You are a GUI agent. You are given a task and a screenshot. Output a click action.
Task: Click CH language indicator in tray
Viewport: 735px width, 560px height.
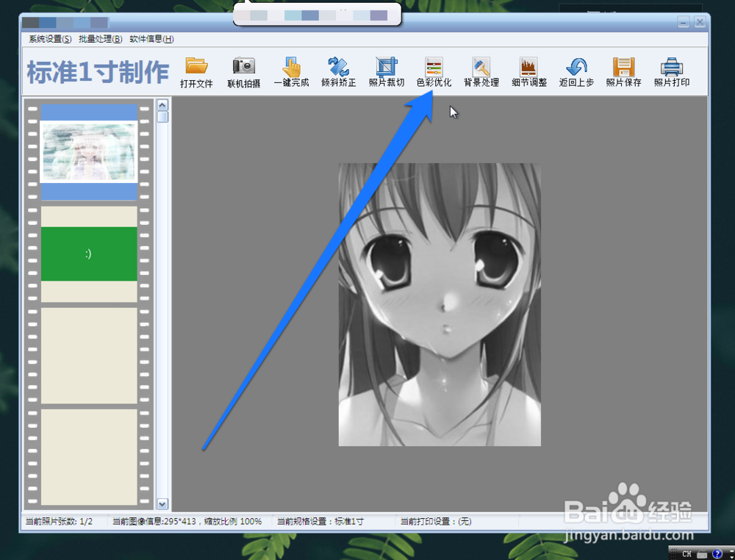point(686,554)
